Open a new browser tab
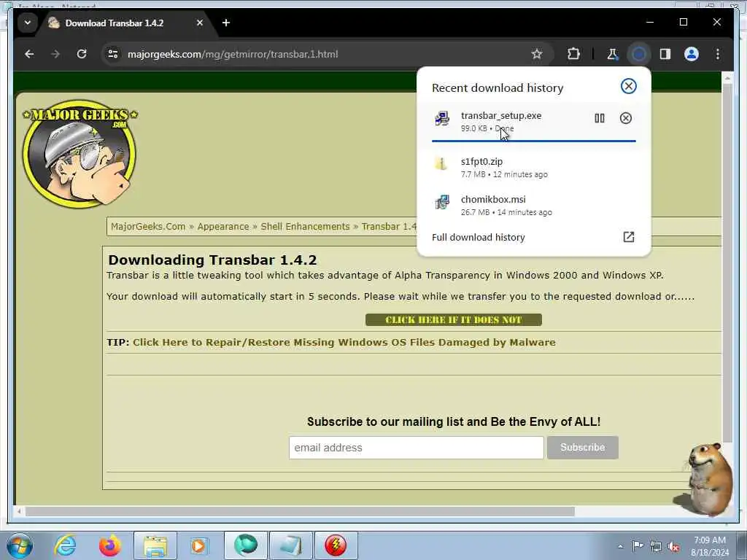Image resolution: width=747 pixels, height=560 pixels. 226,23
